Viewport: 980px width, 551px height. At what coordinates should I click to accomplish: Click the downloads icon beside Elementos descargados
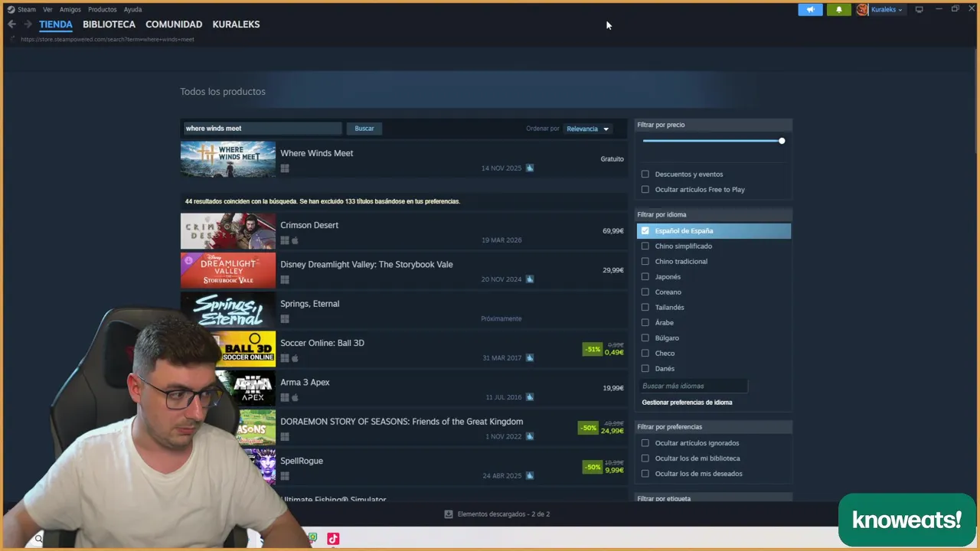coord(449,514)
